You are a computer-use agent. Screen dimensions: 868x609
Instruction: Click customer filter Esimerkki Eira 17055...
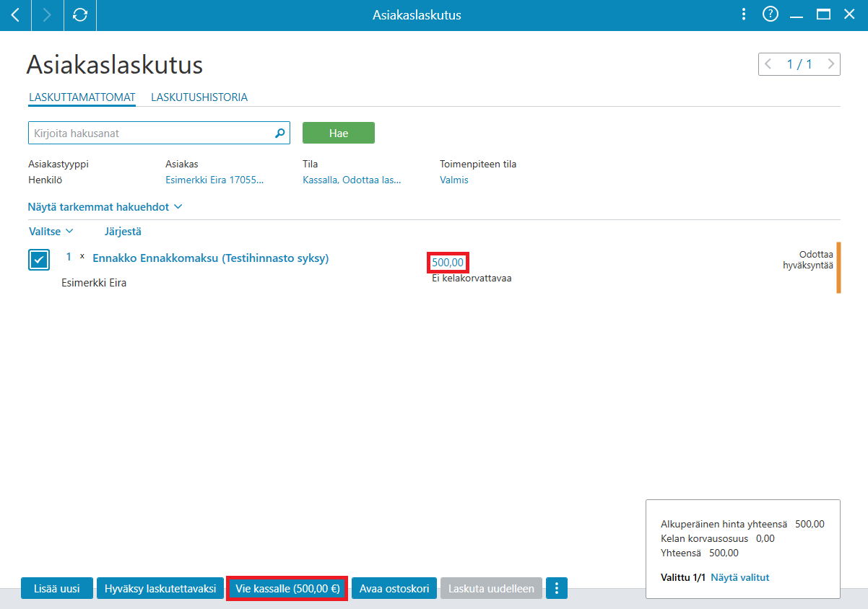click(214, 180)
